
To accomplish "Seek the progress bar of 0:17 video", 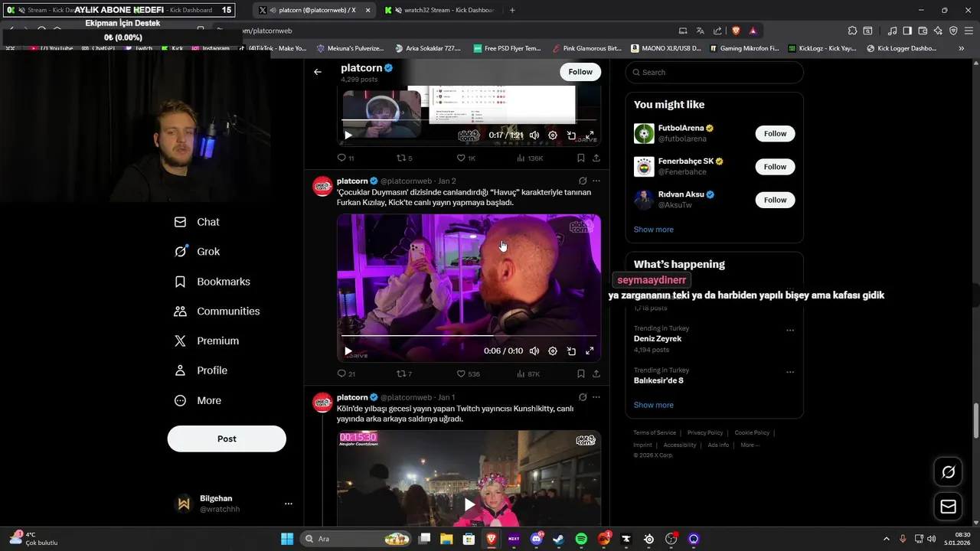I will point(469,120).
